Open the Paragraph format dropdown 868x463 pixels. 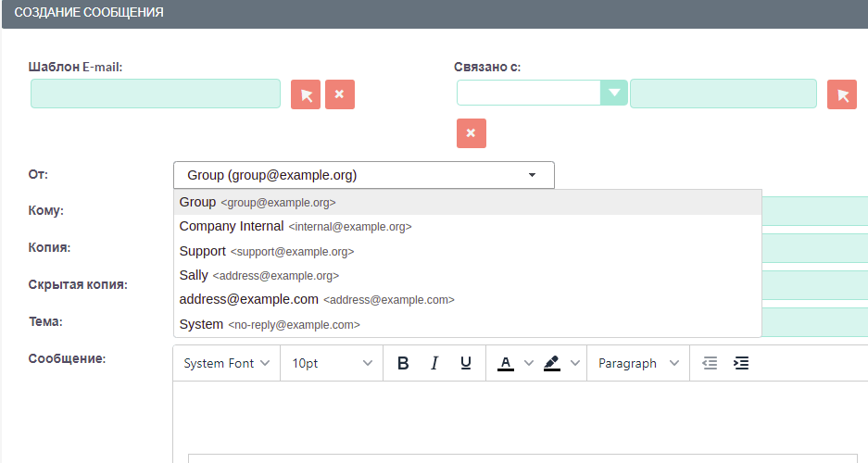click(x=637, y=364)
